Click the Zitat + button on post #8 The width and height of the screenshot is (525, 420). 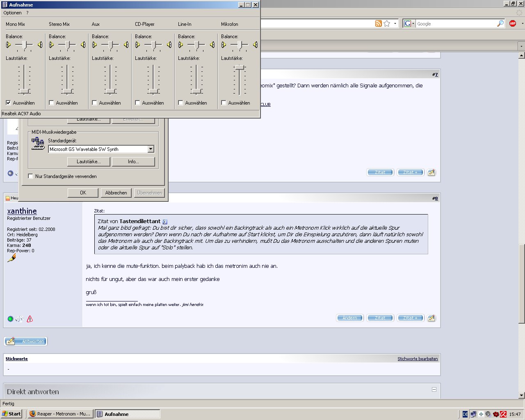(410, 318)
